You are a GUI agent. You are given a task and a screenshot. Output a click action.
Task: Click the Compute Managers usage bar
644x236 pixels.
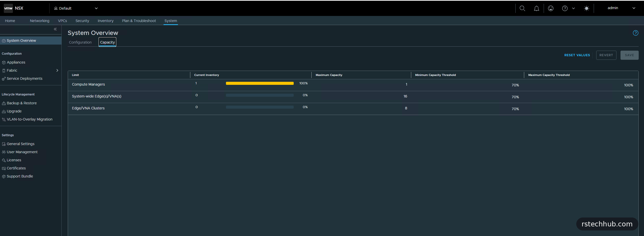[260, 83]
